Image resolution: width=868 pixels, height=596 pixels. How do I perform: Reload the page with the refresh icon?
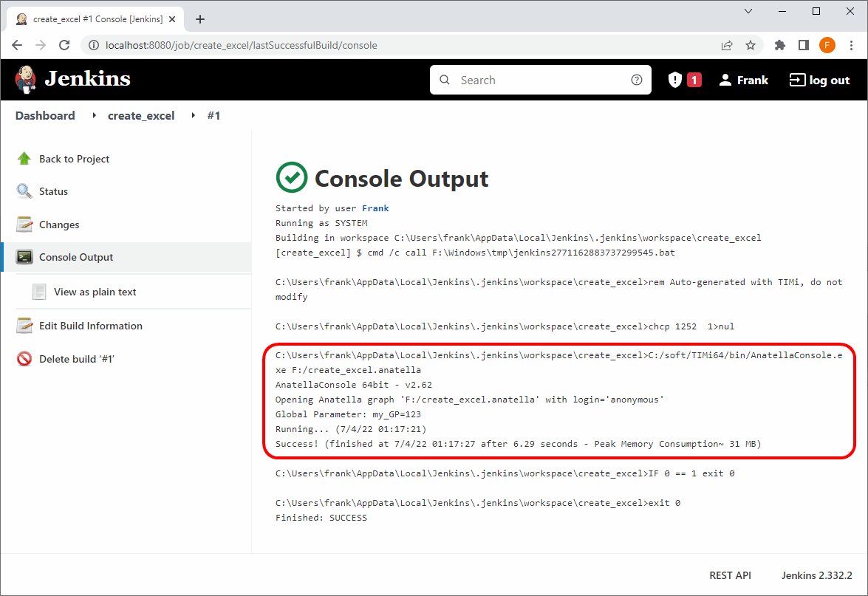pyautogui.click(x=64, y=45)
